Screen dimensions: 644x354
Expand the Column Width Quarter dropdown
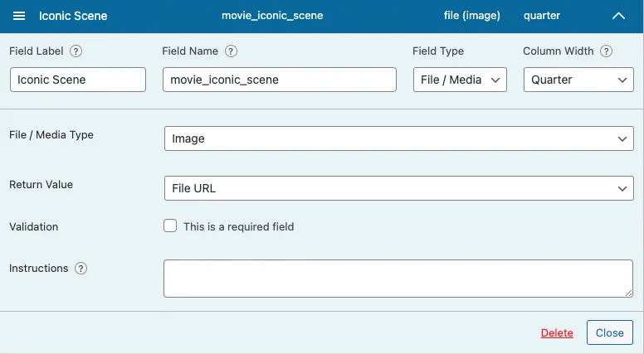pos(578,80)
